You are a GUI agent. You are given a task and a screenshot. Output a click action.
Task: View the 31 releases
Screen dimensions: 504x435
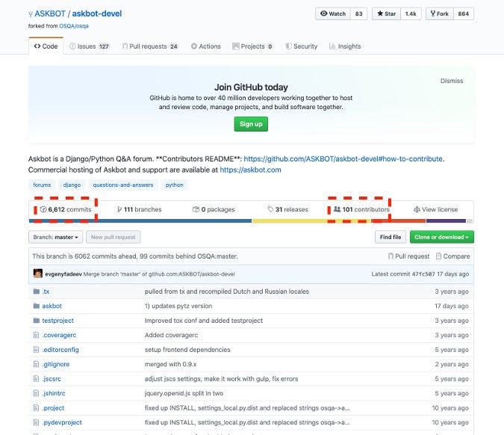click(287, 209)
